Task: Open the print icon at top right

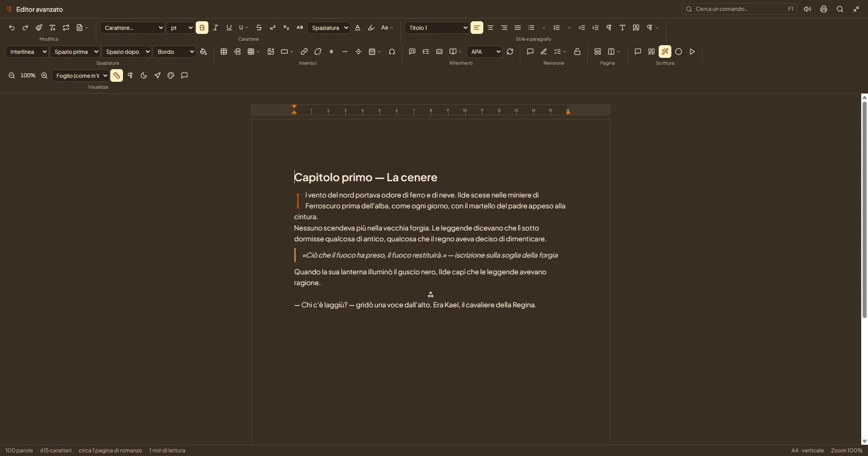Action: pos(824,9)
